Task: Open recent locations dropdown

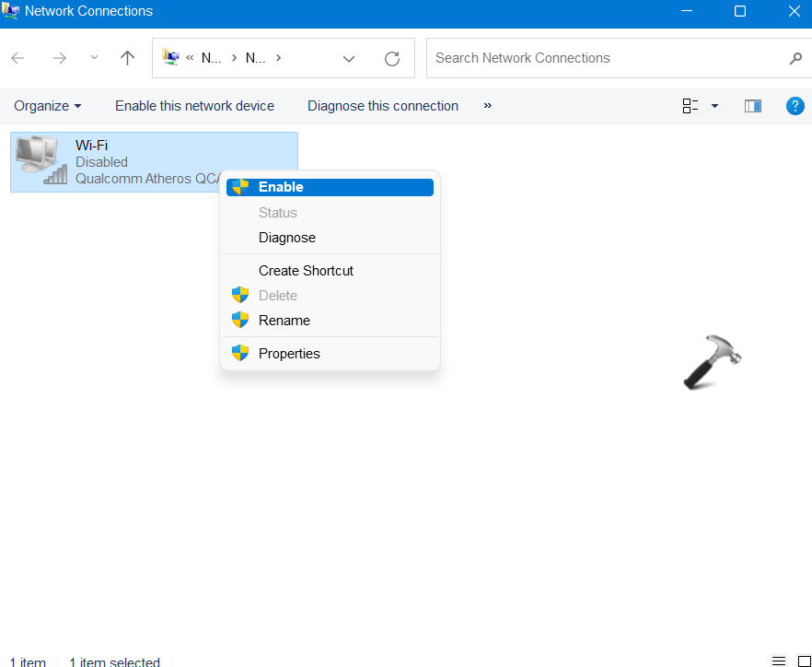Action: tap(94, 58)
